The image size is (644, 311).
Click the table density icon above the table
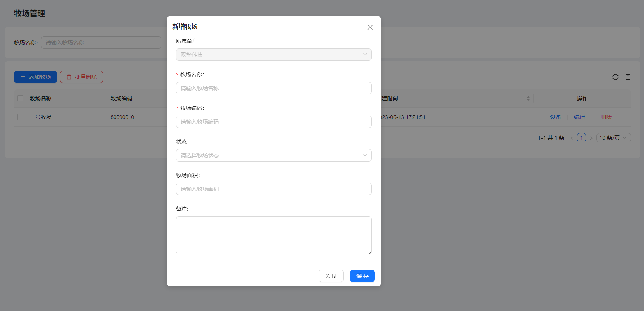point(628,77)
